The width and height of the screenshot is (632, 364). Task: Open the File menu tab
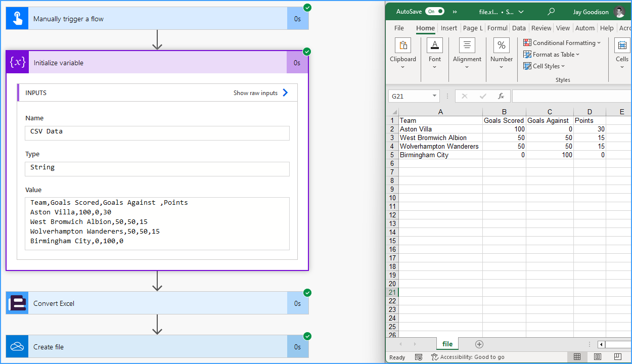click(x=399, y=28)
